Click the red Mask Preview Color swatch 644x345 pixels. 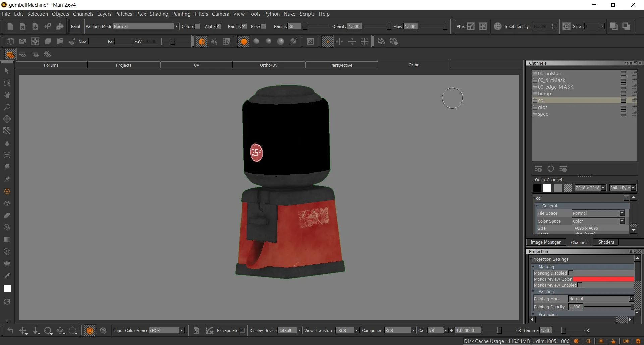tap(603, 279)
